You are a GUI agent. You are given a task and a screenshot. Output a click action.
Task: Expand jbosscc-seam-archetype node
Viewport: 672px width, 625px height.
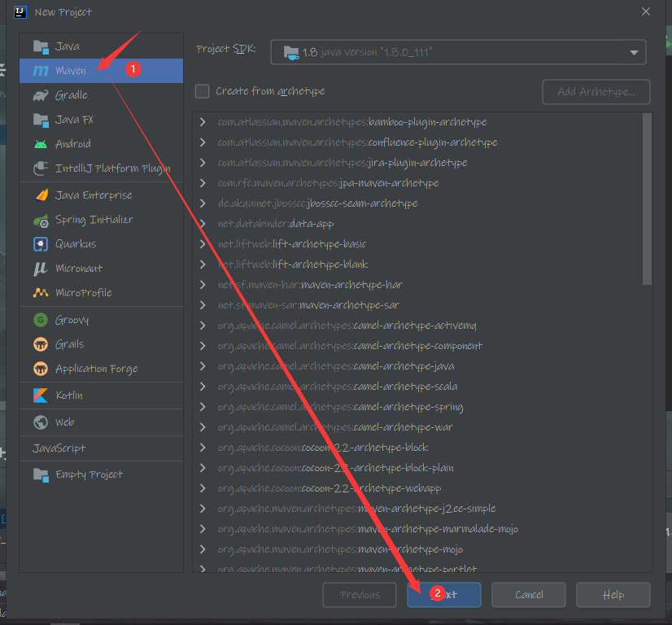pos(203,203)
